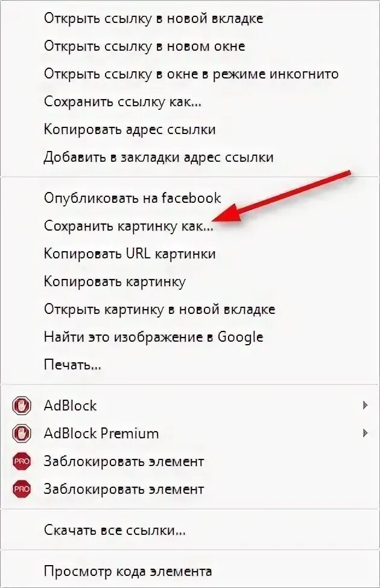
Task: Choose Печать… menu entry
Action: coord(190,365)
